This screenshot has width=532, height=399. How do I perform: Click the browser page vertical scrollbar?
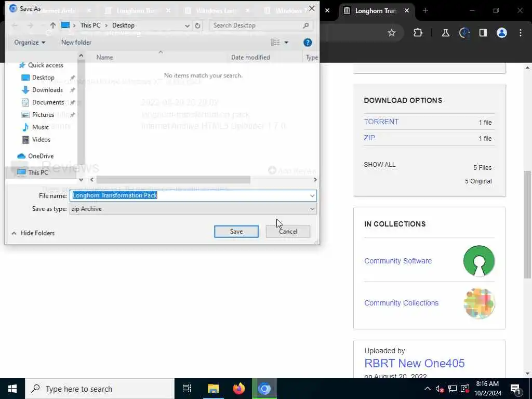[527, 224]
